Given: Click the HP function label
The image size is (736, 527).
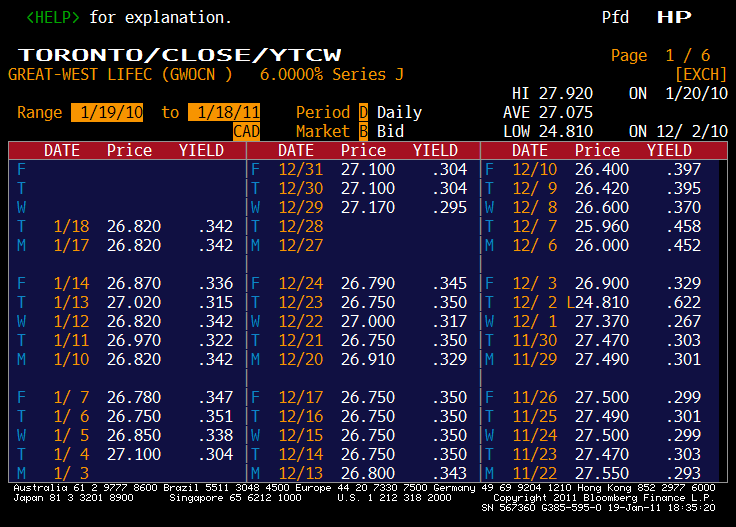Looking at the screenshot, I should point(673,18).
